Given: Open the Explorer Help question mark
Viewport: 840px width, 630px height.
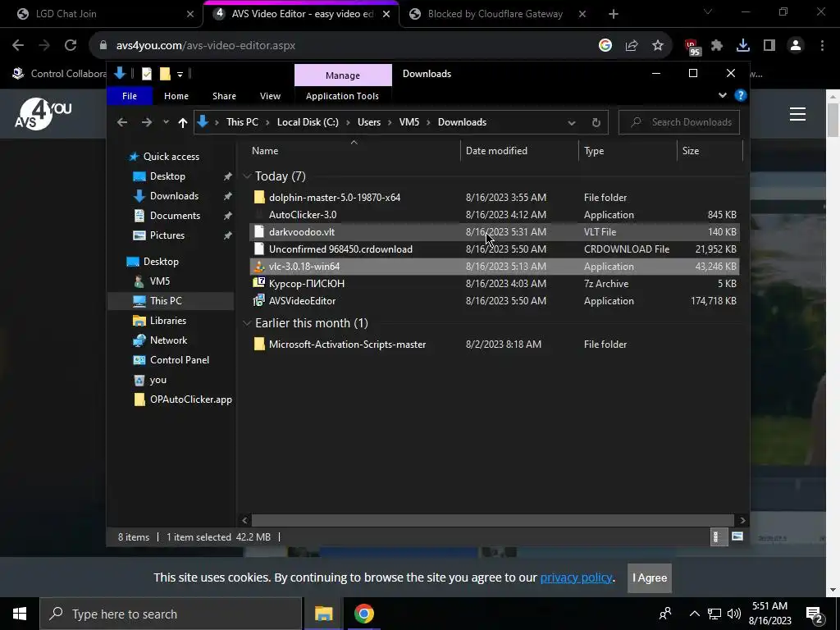Looking at the screenshot, I should click(741, 95).
